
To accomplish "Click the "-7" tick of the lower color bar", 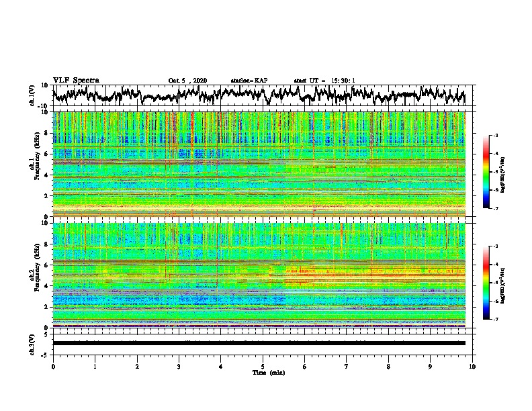I will point(495,319).
